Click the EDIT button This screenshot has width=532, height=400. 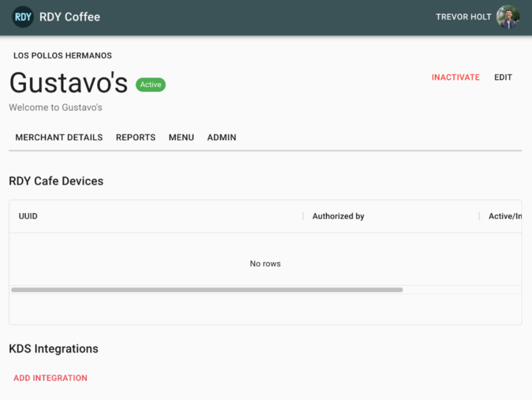pyautogui.click(x=503, y=77)
